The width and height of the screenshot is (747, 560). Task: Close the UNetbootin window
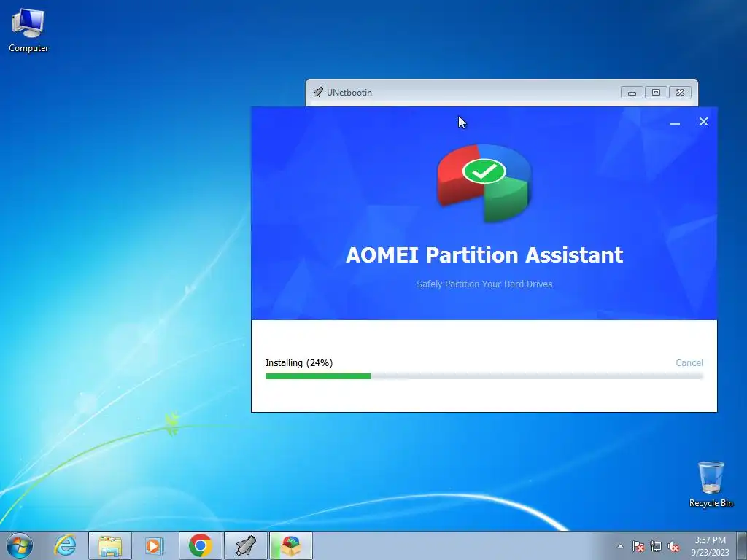tap(681, 93)
